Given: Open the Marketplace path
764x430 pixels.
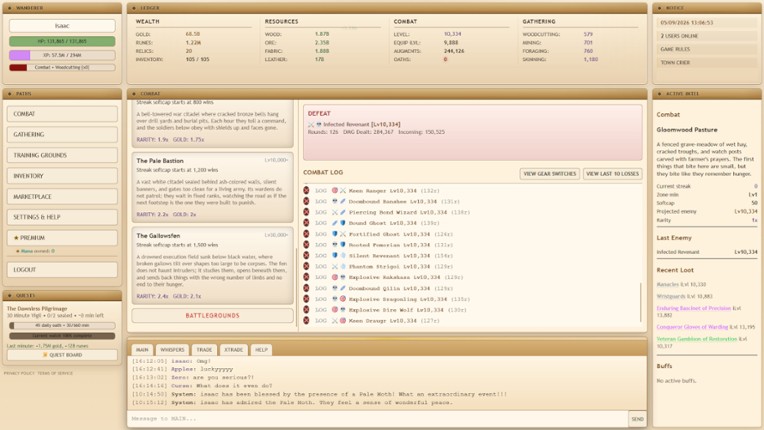Looking at the screenshot, I should pyautogui.click(x=62, y=196).
